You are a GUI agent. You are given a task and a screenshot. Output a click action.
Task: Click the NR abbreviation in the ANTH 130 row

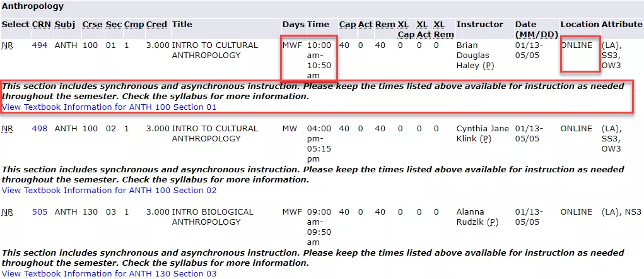(7, 212)
